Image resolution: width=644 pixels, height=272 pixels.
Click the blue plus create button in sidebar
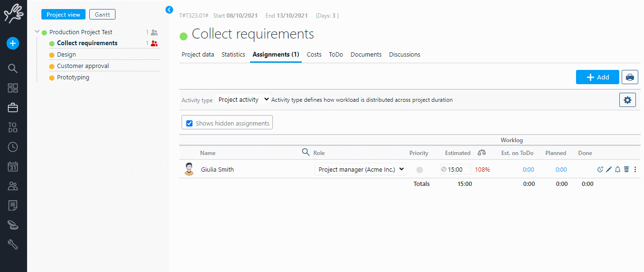coord(13,44)
